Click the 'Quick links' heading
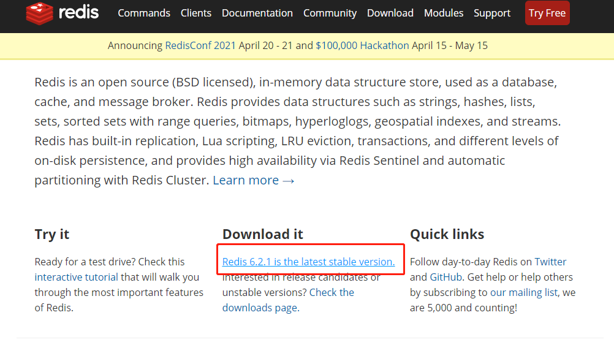This screenshot has width=614, height=364. pos(447,234)
